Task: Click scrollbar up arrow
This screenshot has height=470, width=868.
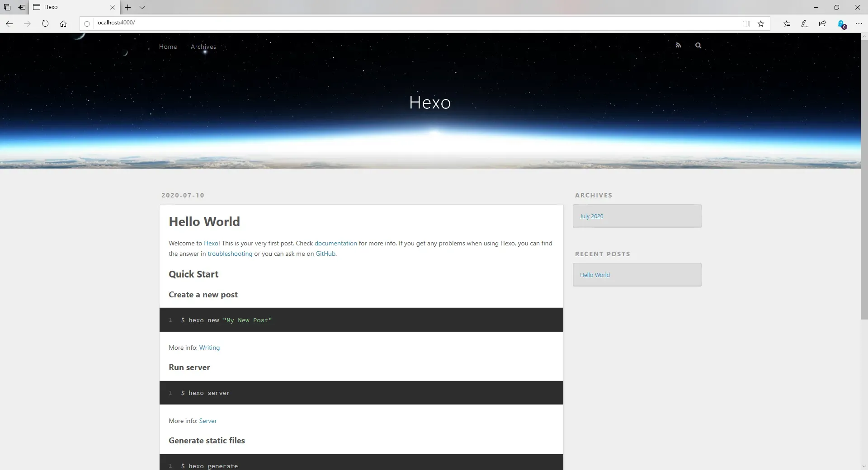Action: point(864,36)
